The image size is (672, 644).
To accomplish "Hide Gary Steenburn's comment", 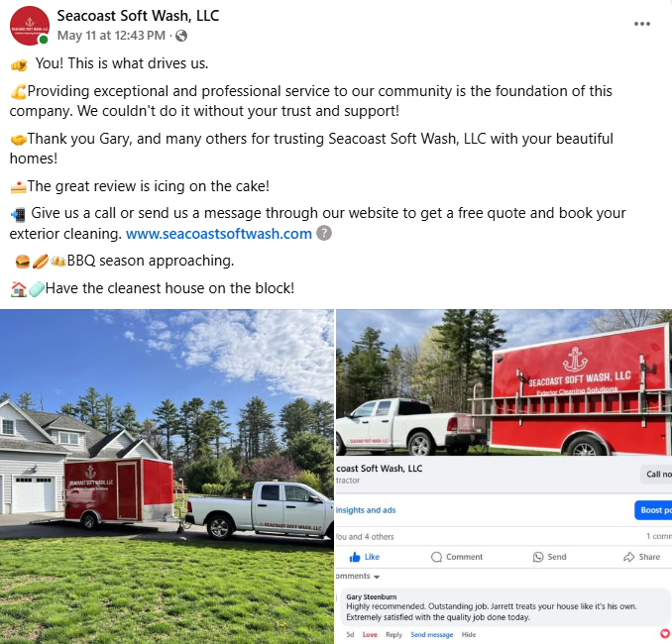I will click(469, 634).
